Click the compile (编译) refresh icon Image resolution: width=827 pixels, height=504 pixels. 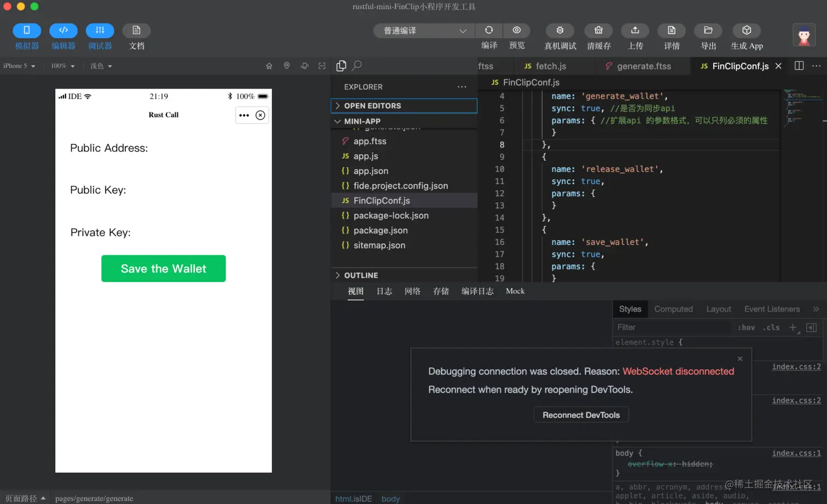pyautogui.click(x=489, y=31)
